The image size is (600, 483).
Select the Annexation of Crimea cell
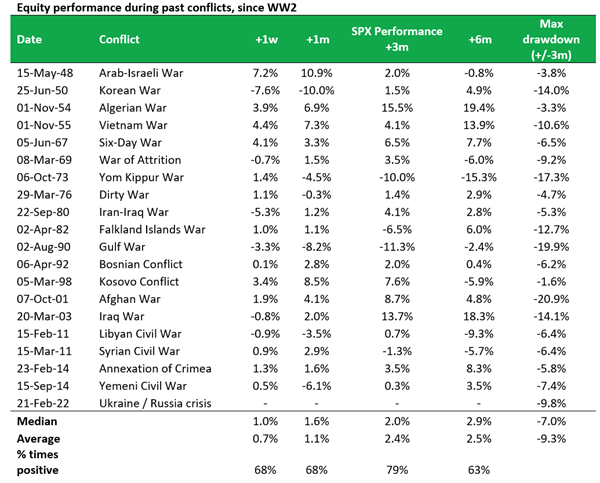point(155,369)
